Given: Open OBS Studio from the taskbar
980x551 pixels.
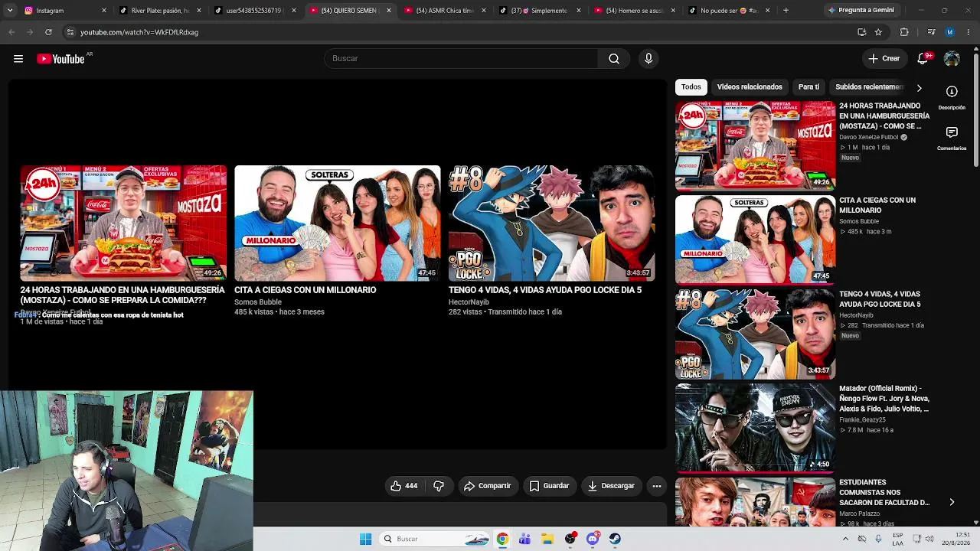Looking at the screenshot, I should coord(570,539).
